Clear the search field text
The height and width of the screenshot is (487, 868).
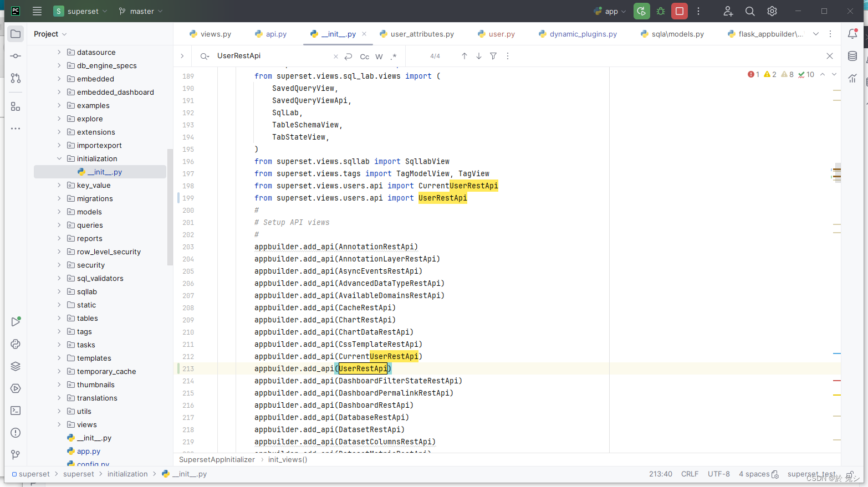click(x=335, y=57)
